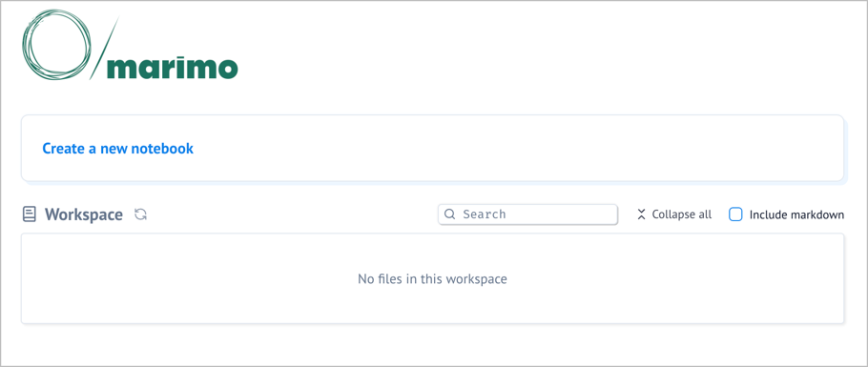Click the diagonal slash in marimo logo
868x367 pixels.
[x=105, y=49]
